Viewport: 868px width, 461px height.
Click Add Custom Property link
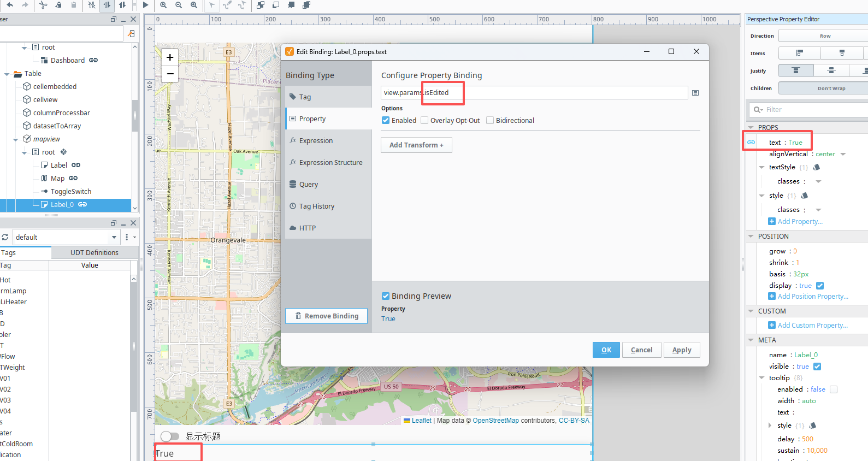coord(808,325)
